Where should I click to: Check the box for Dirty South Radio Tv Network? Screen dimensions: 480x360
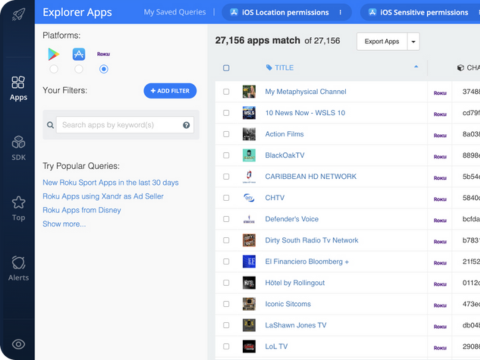(x=226, y=240)
